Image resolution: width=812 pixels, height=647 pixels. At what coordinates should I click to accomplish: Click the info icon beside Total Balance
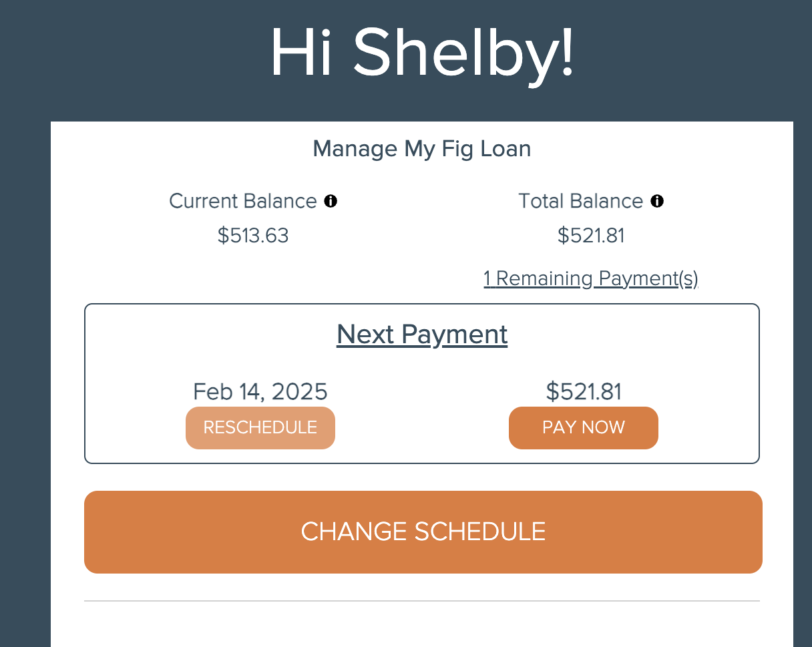(657, 201)
